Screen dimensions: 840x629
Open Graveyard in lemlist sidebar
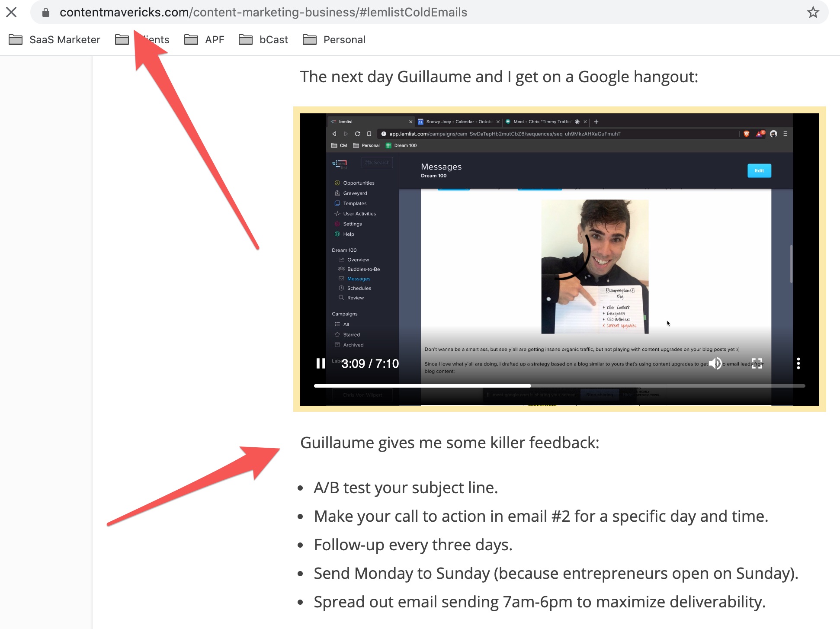(x=351, y=193)
